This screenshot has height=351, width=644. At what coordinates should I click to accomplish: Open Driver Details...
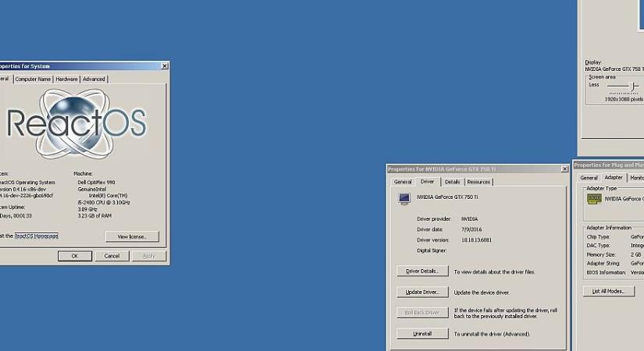422,271
